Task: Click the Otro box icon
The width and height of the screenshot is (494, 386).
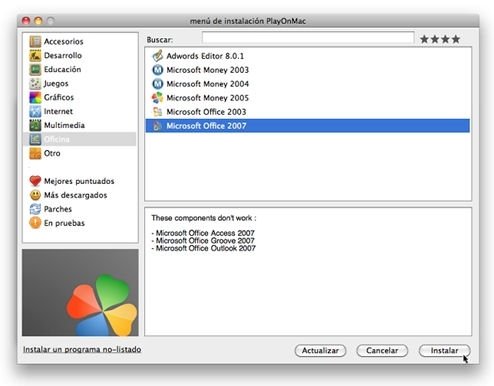Action: pyautogui.click(x=35, y=153)
